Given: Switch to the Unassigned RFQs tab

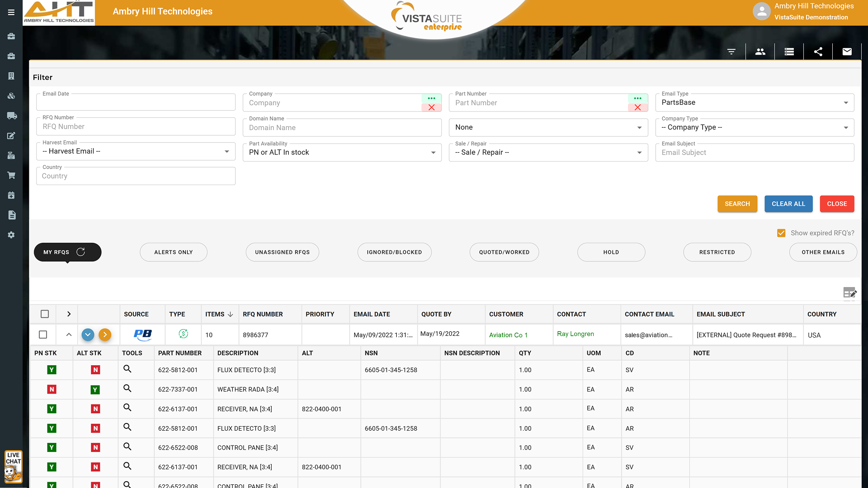Looking at the screenshot, I should 282,252.
